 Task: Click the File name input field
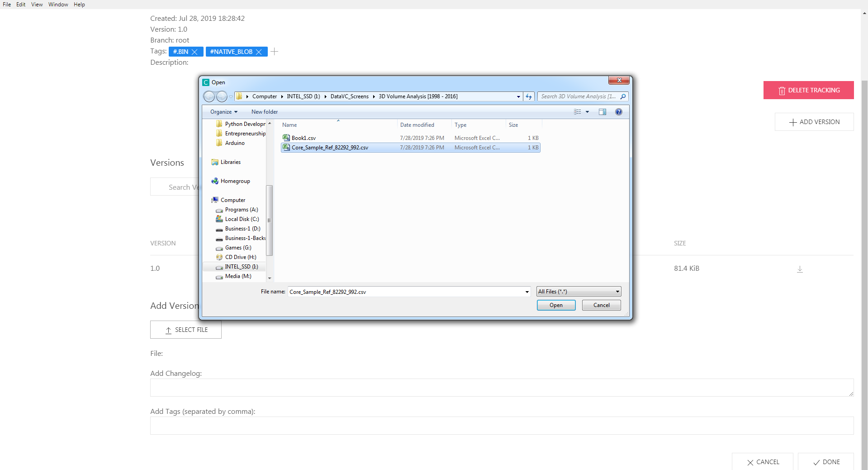point(406,292)
